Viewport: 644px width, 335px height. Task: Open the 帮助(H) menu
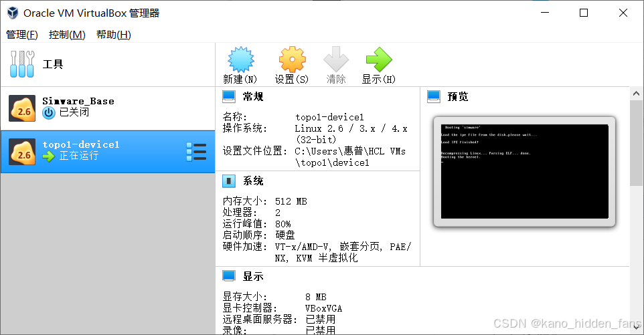tap(114, 35)
